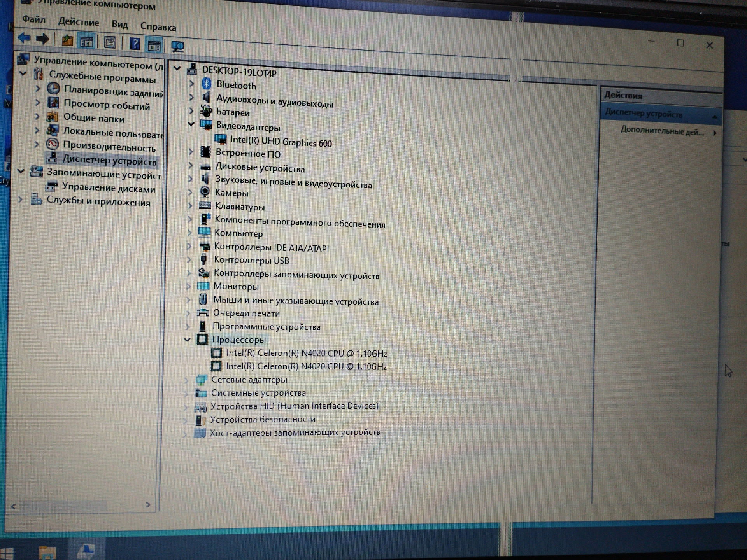This screenshot has height=560, width=747.
Task: Click the Производительность icon
Action: [53, 144]
